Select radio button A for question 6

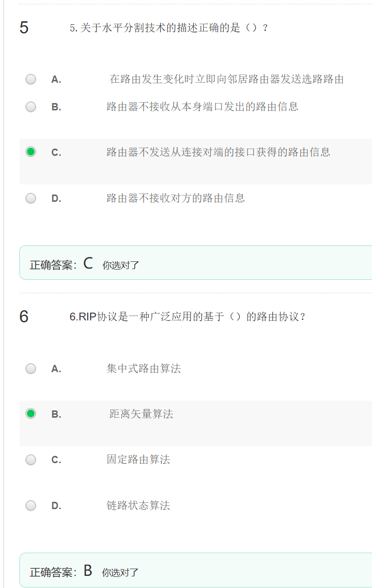click(x=31, y=369)
